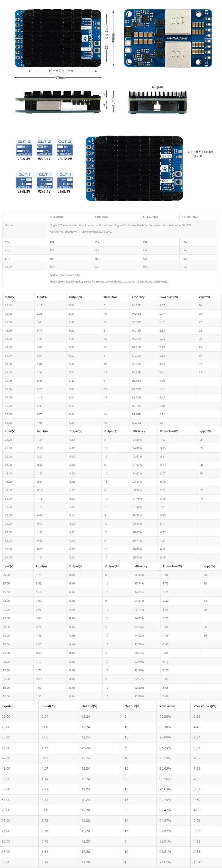The width and height of the screenshot is (222, 868).
Task: Click the 61mm width dimension label
Action: tap(60, 77)
